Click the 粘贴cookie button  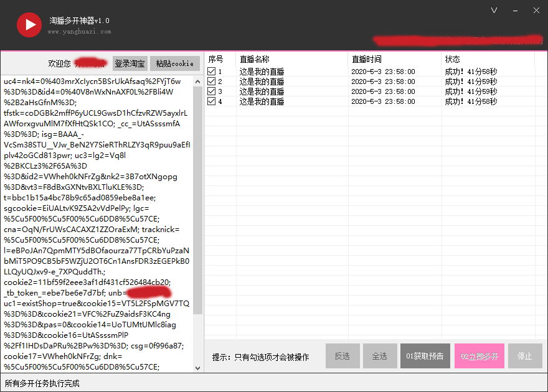click(x=175, y=63)
